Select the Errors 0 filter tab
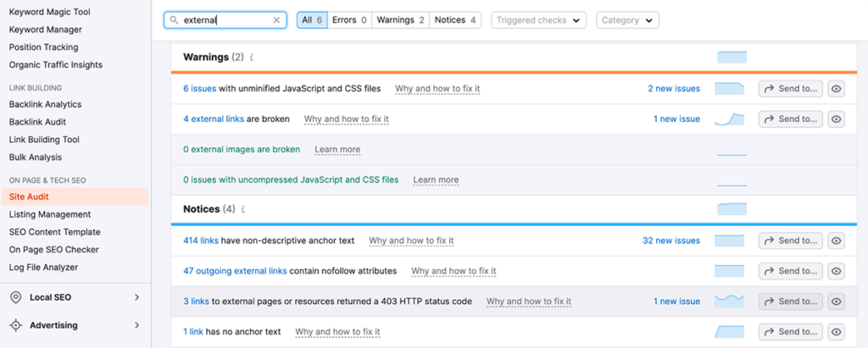Image resolution: width=868 pixels, height=348 pixels. (x=349, y=20)
